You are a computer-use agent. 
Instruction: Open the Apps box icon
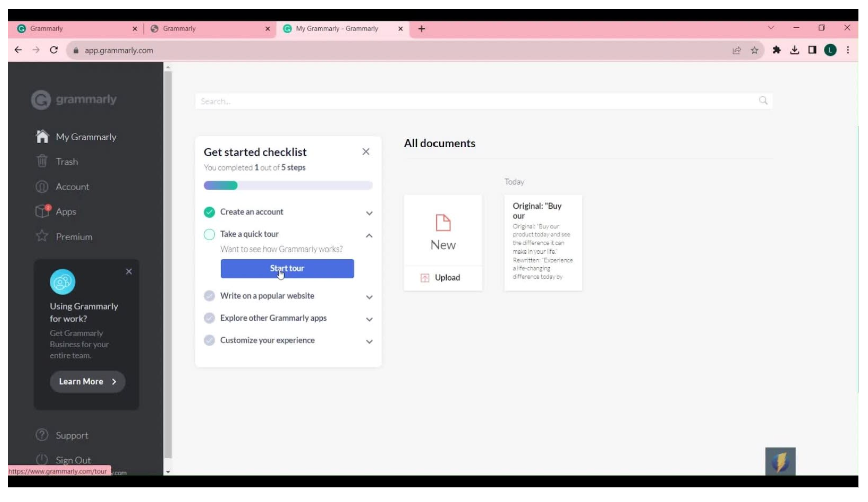[x=43, y=211]
